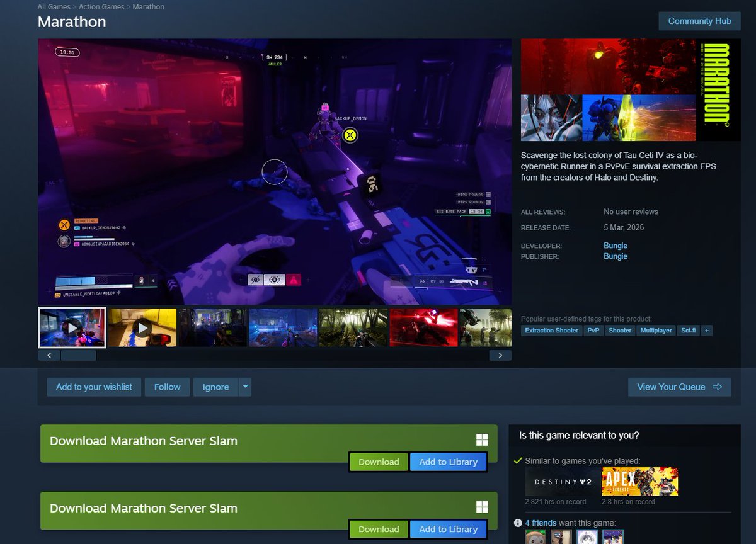Click the All Games breadcrumb link
Screen dimensions: 756x544
[54, 7]
